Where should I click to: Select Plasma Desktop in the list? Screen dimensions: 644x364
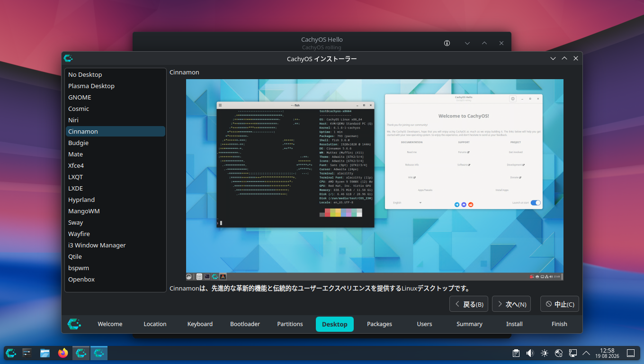pos(116,86)
